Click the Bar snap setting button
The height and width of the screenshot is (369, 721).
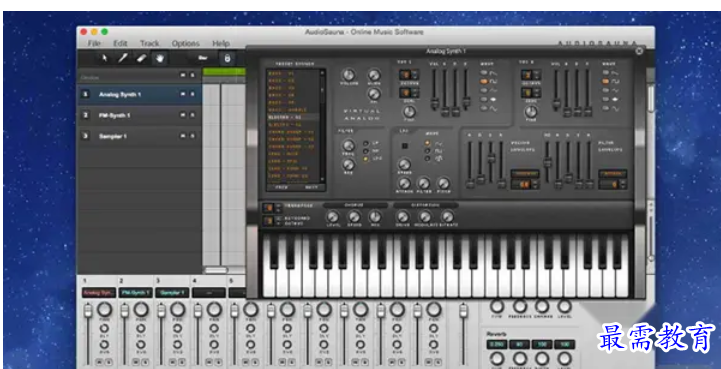202,58
